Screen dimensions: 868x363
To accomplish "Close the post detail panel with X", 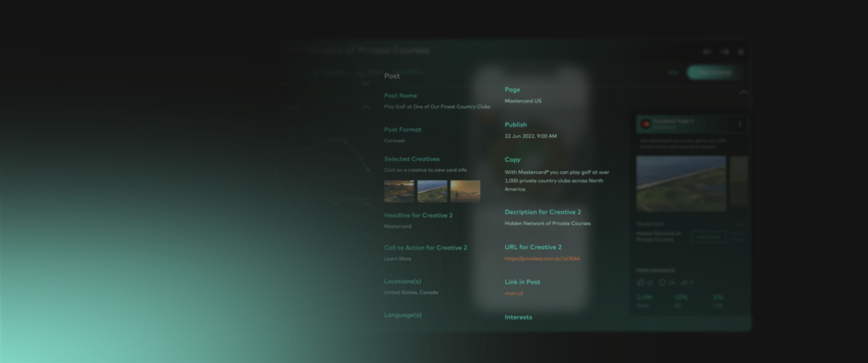I will pyautogui.click(x=741, y=52).
